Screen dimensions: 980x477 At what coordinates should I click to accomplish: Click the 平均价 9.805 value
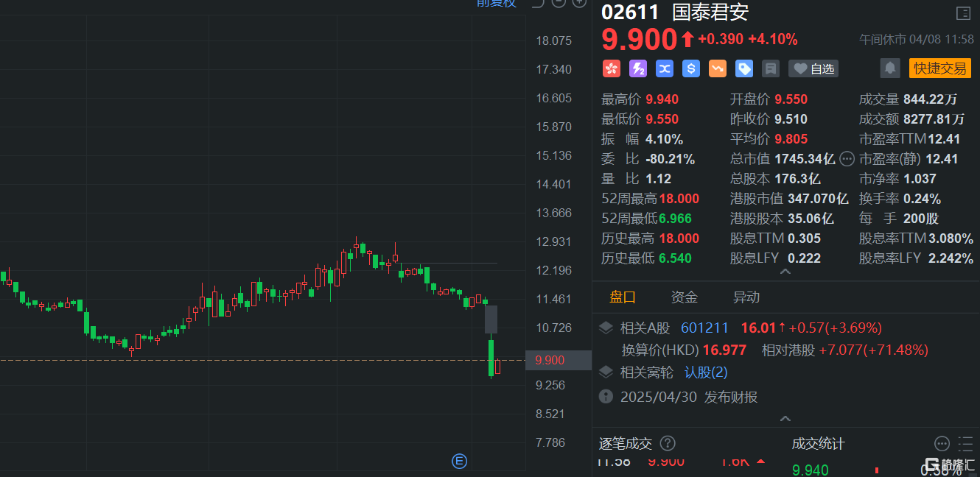pyautogui.click(x=791, y=139)
